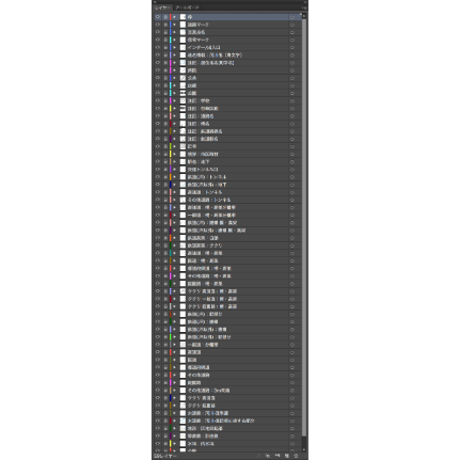Click Create New Sublayer icon
460x460 pixels.
click(277, 455)
